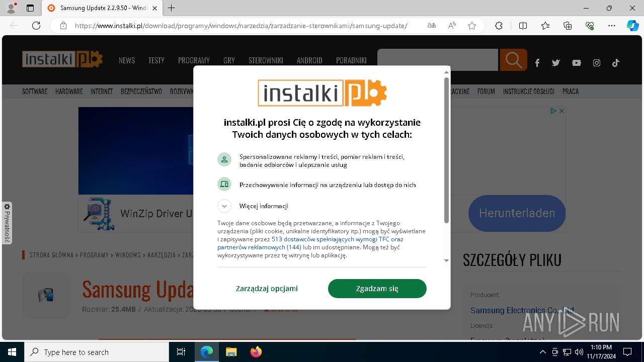
Task: Open notification center icon
Action: (627, 352)
